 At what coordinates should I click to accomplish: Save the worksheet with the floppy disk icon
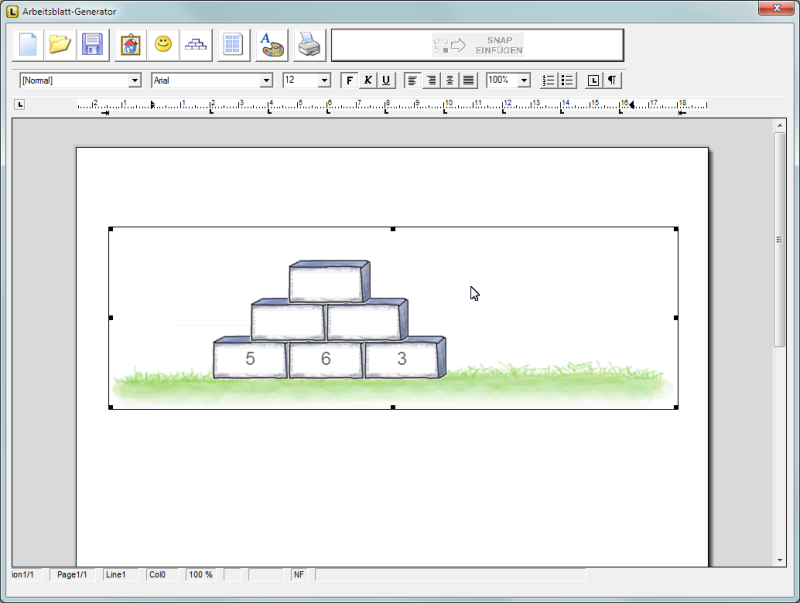pyautogui.click(x=92, y=44)
